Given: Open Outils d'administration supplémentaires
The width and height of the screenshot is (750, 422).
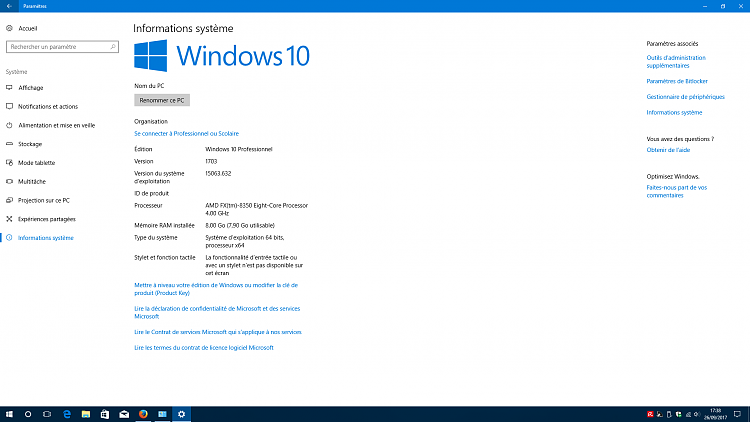Looking at the screenshot, I should click(x=676, y=62).
